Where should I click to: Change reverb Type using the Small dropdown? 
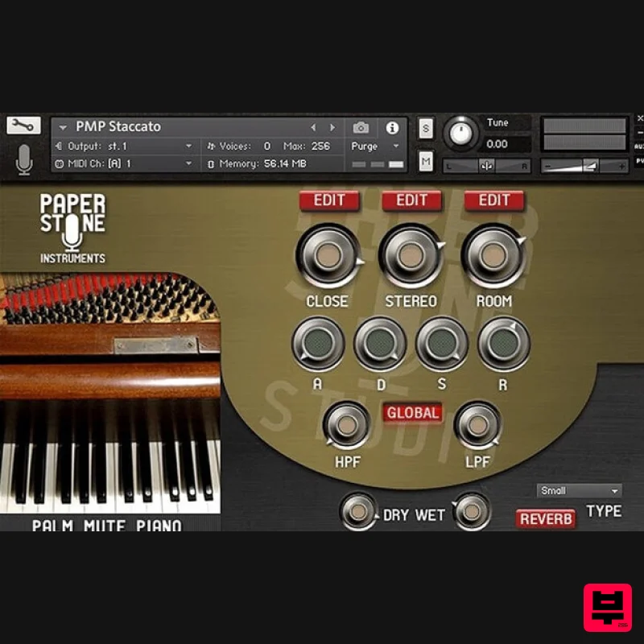click(x=578, y=490)
